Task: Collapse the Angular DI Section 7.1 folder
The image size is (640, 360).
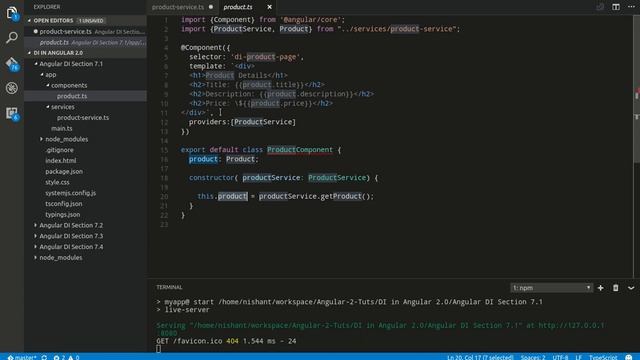Action: (36, 64)
